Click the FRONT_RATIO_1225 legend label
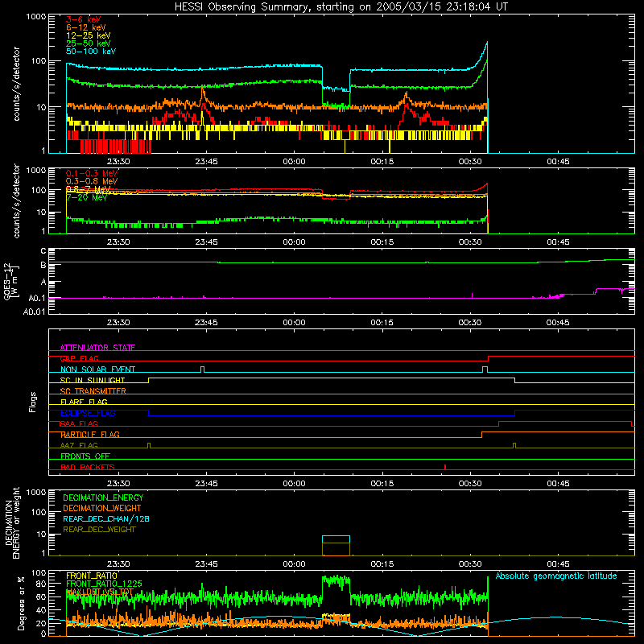 point(105,584)
